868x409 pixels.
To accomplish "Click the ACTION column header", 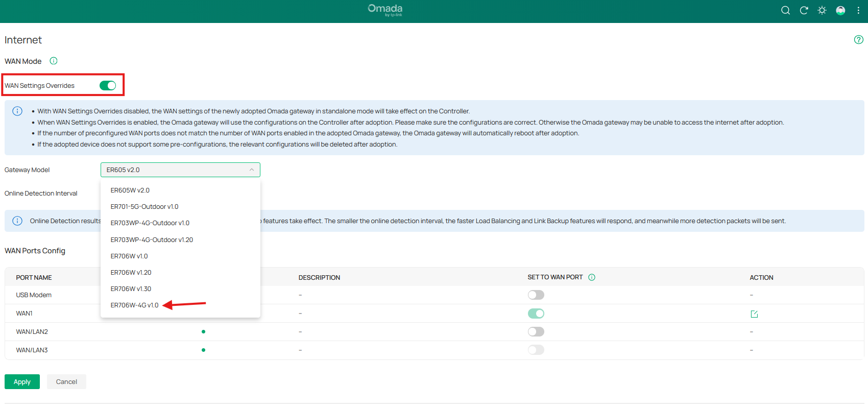I will [x=761, y=278].
